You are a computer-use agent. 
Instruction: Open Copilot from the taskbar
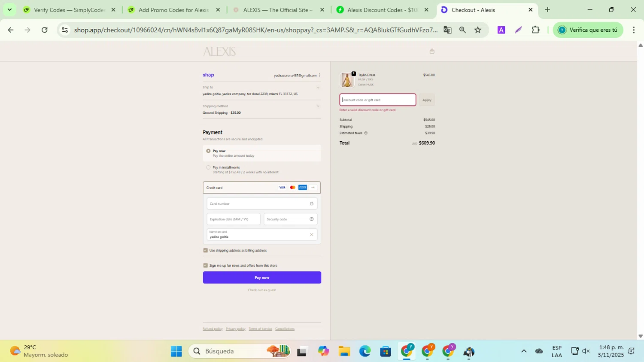click(x=323, y=351)
